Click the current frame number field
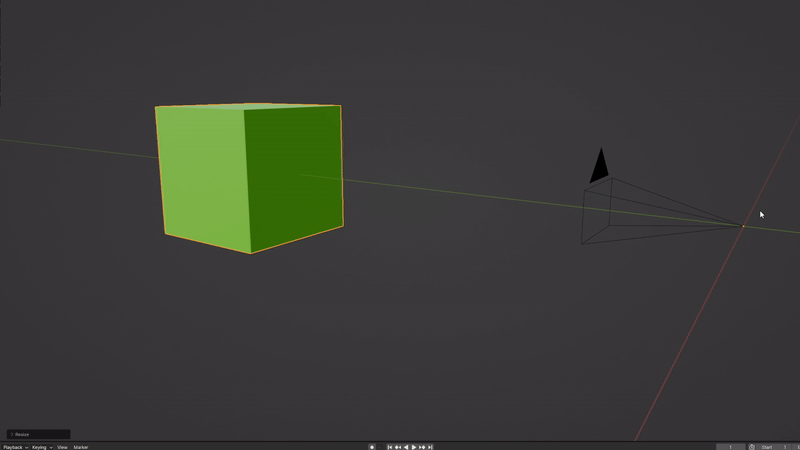Image resolution: width=800 pixels, height=450 pixels. tap(730, 447)
